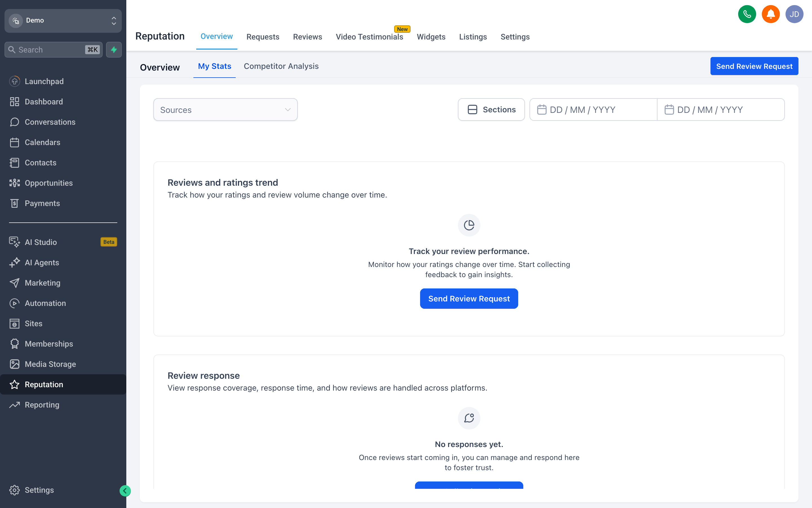Click the end date DD / MM / YYYY field
The image size is (812, 508).
720,110
